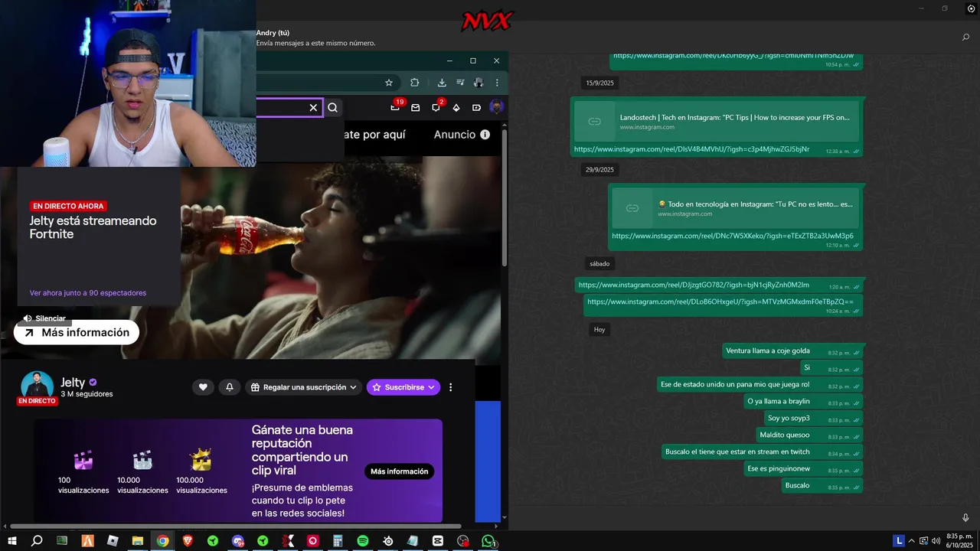Open Roblox from the taskbar
This screenshot has height=551, width=980.
point(113,541)
